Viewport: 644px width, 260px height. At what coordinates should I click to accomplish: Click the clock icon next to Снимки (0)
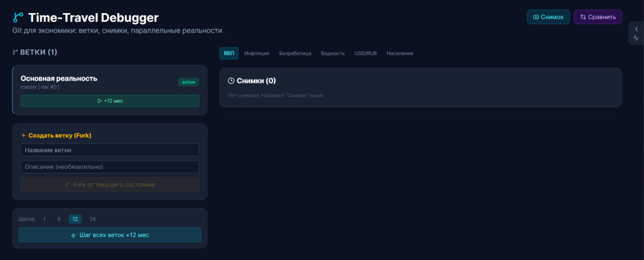pyautogui.click(x=231, y=81)
